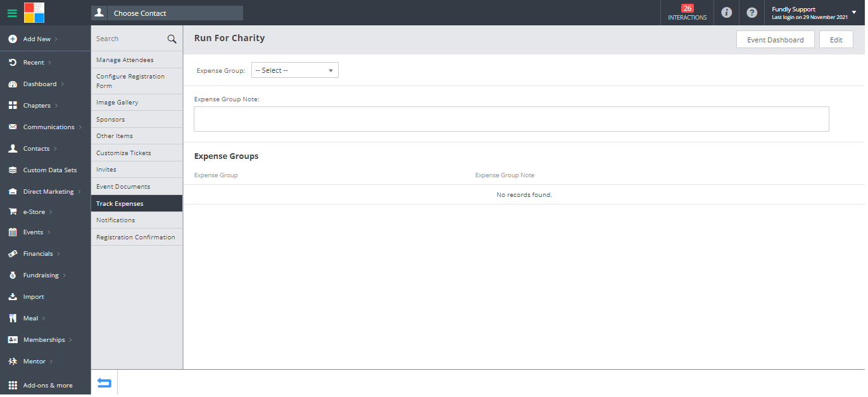Image resolution: width=868 pixels, height=397 pixels.
Task: Select the Track Expenses item
Action: tap(137, 204)
